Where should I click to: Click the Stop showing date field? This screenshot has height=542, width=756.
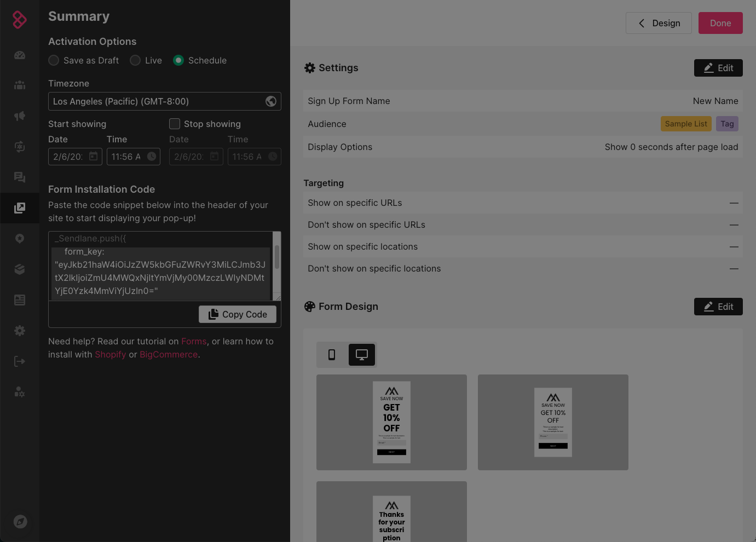pyautogui.click(x=196, y=157)
